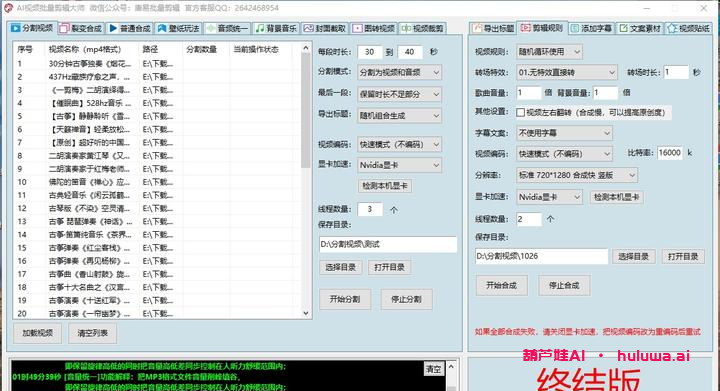Click the 歌曲音量 input field
The width and height of the screenshot is (720, 391).
tap(529, 93)
